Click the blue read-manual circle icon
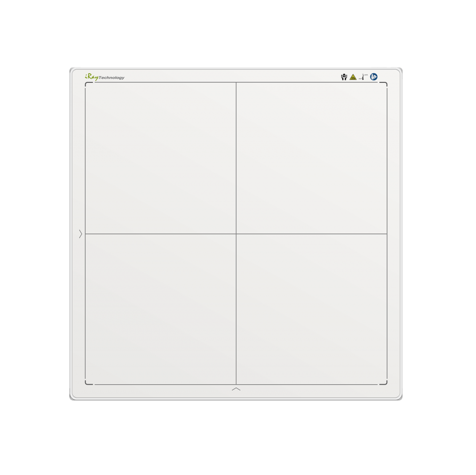The height and width of the screenshot is (475, 476). [374, 76]
